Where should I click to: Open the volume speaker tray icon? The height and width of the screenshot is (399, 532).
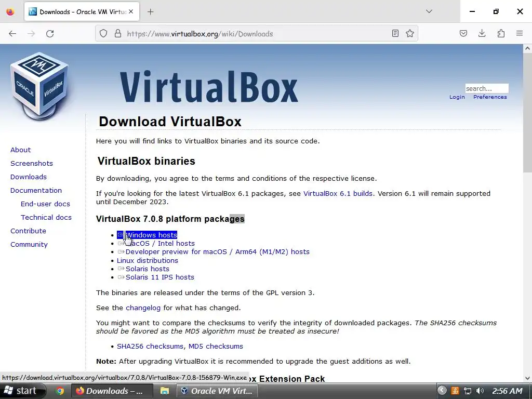(480, 391)
